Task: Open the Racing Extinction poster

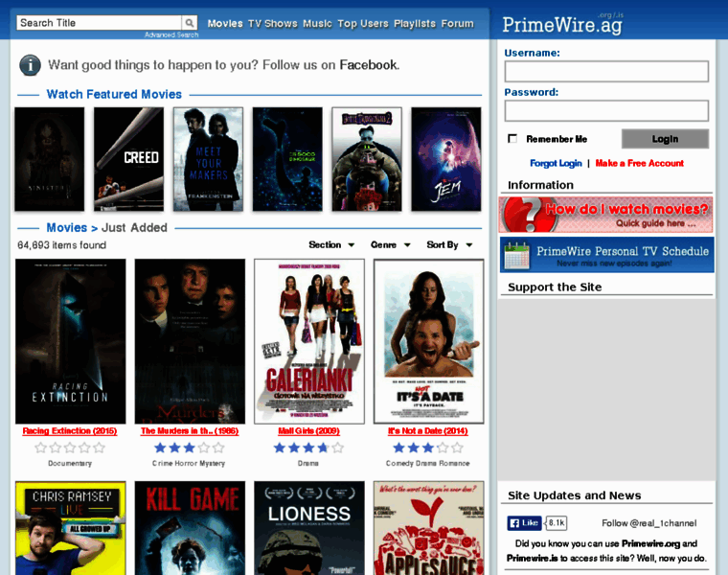Action: click(x=71, y=341)
